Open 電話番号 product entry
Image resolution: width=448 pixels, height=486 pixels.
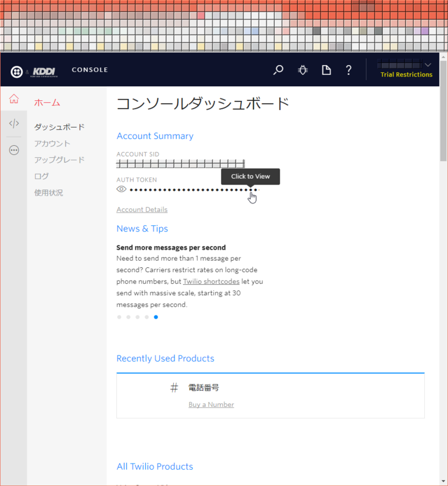204,388
